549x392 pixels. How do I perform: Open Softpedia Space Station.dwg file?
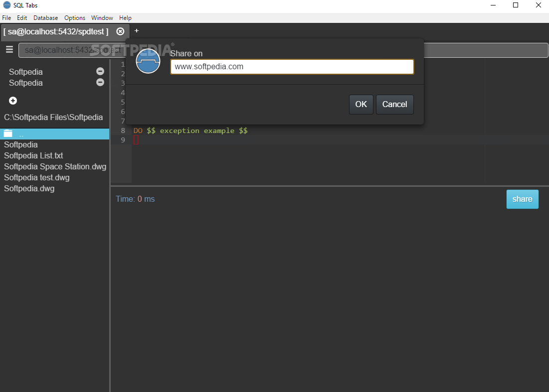(x=55, y=166)
